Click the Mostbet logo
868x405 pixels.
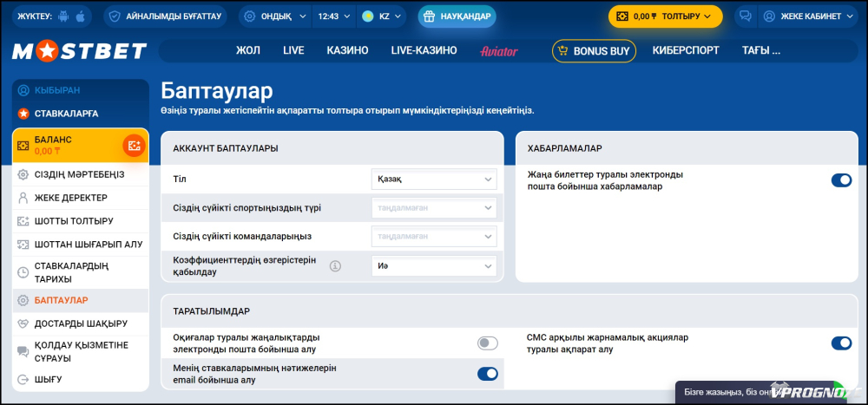(x=79, y=51)
